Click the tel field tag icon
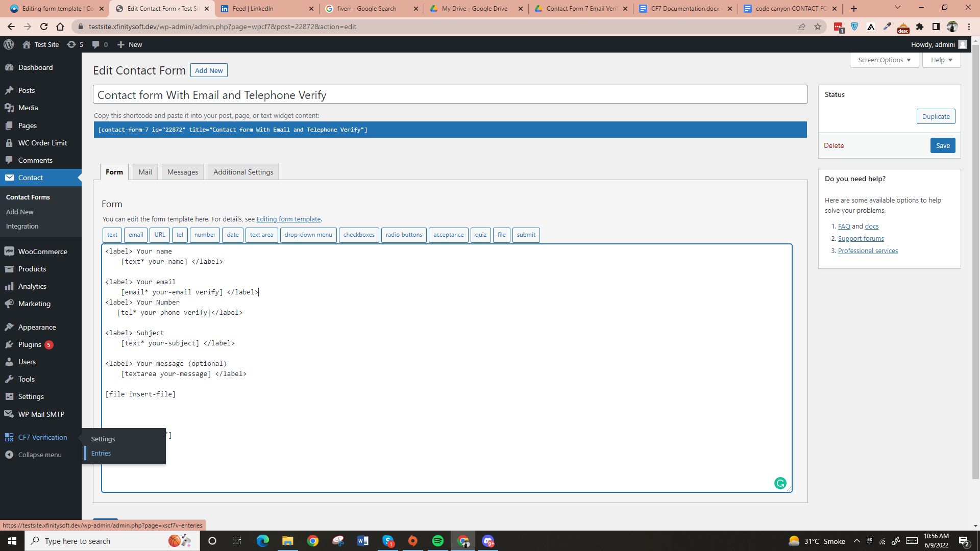Image resolution: width=980 pixels, height=551 pixels. pos(180,234)
